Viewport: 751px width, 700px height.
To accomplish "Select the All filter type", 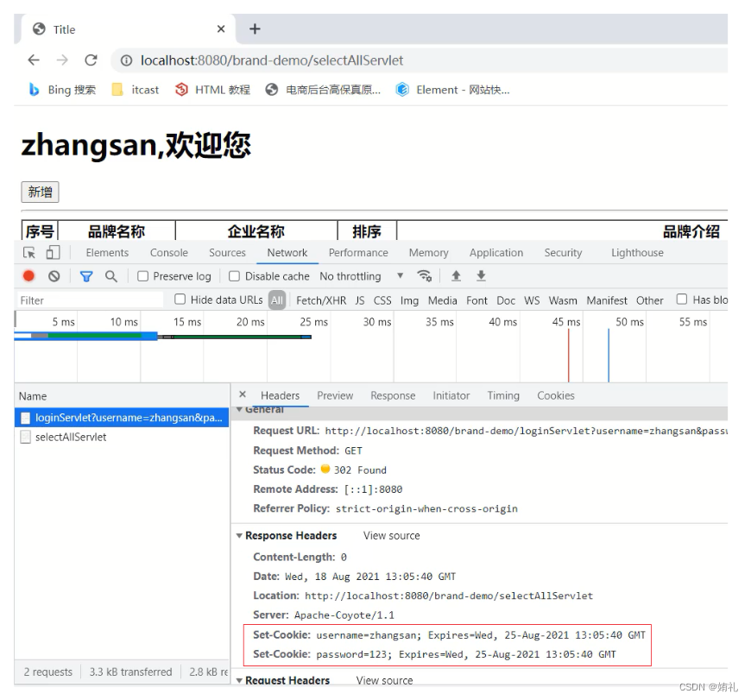I will click(277, 300).
